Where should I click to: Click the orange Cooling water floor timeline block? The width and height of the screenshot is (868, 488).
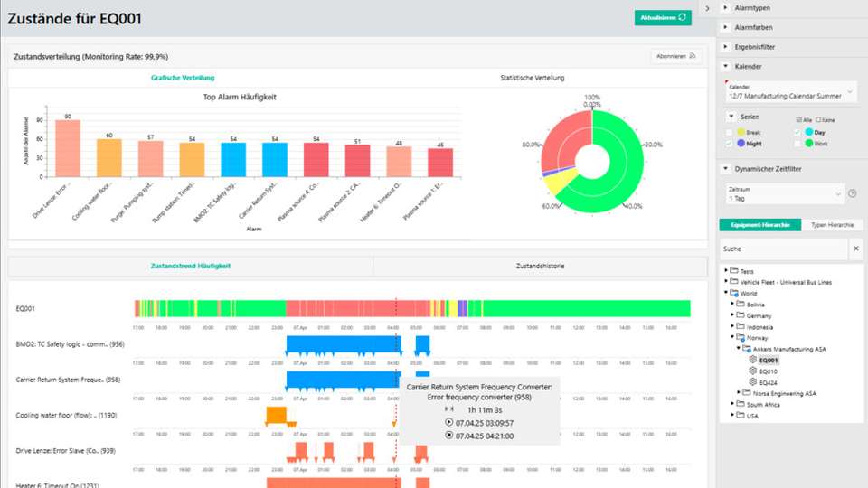pyautogui.click(x=276, y=415)
